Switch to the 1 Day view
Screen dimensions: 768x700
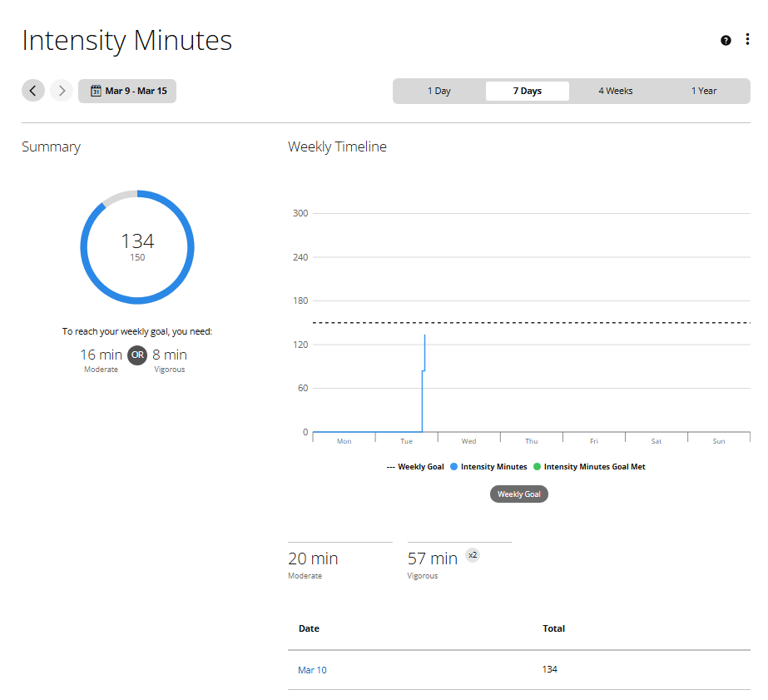click(x=439, y=91)
